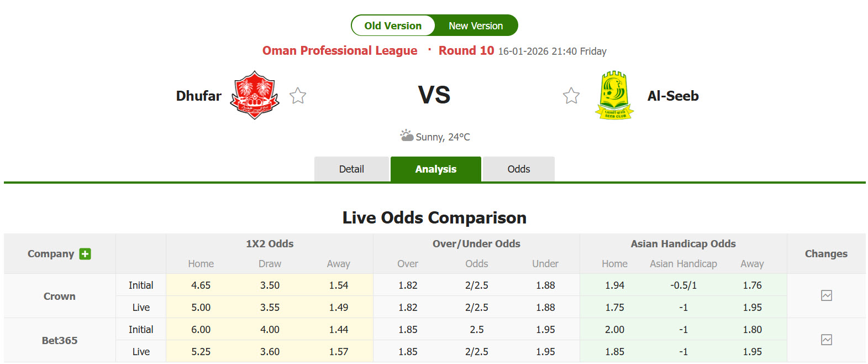Image resolution: width=868 pixels, height=364 pixels.
Task: Star Al-Seeb as a favorite team
Action: 571,95
